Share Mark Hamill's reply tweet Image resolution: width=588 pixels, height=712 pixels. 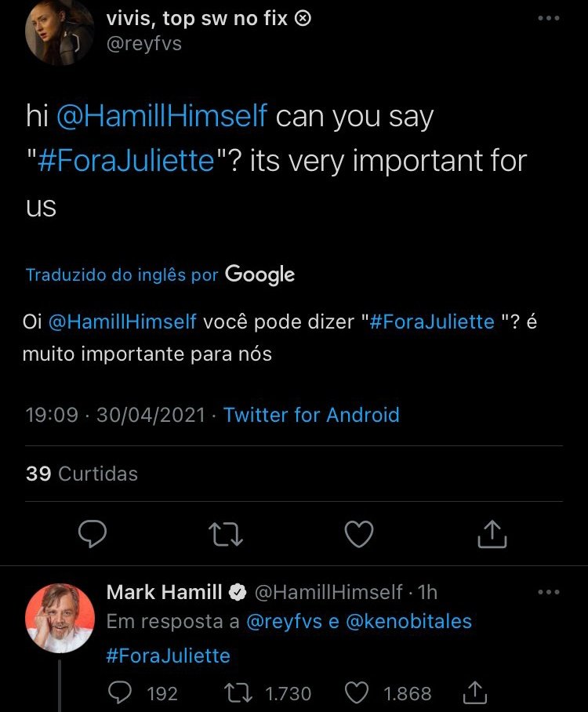pos(474,693)
